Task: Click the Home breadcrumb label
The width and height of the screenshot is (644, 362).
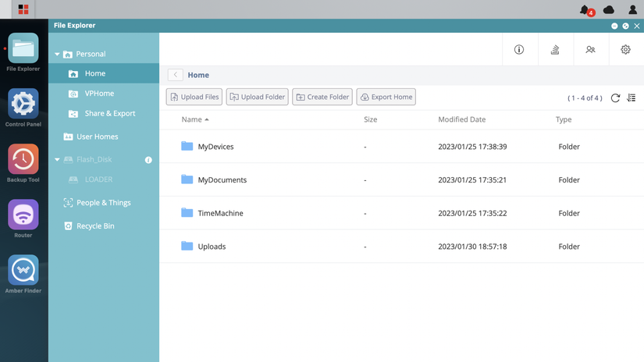Action: click(x=198, y=75)
